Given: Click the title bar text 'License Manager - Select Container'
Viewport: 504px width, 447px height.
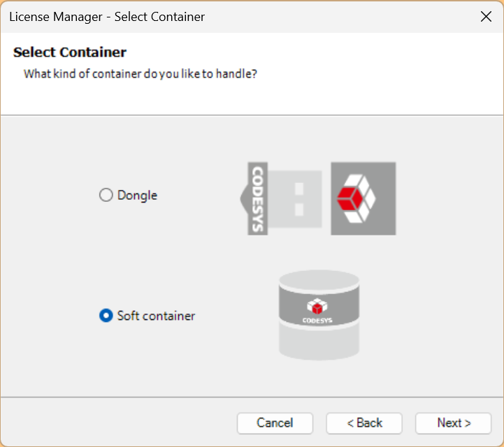Looking at the screenshot, I should pos(107,17).
